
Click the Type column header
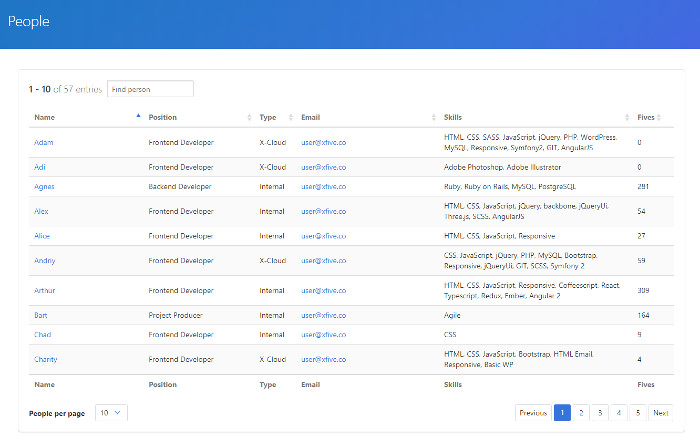[x=268, y=117]
